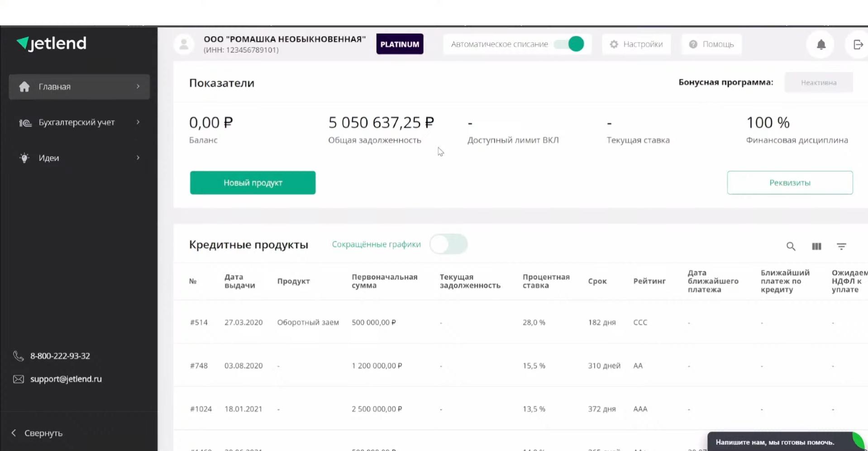The height and width of the screenshot is (451, 868).
Task: Open notifications bell icon
Action: (x=821, y=44)
